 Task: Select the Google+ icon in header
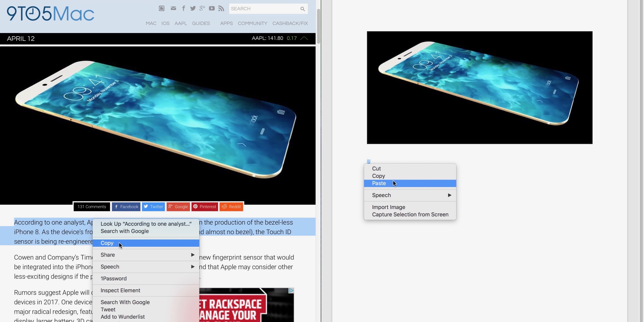pyautogui.click(x=202, y=9)
